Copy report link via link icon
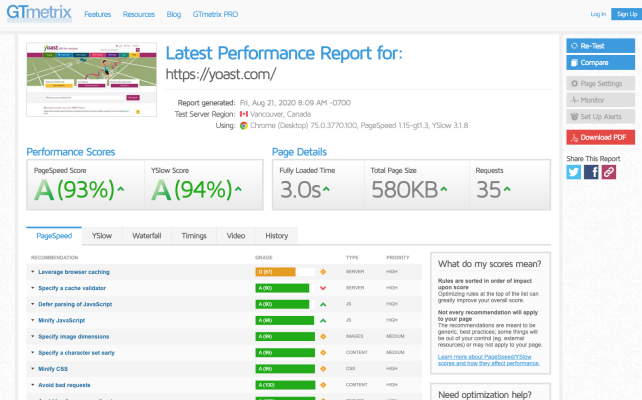Image resolution: width=642 pixels, height=400 pixels. click(x=608, y=172)
